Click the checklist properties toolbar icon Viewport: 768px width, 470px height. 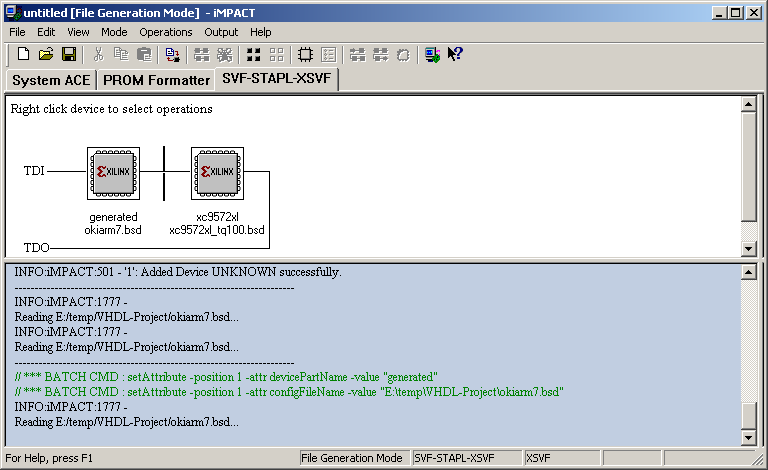click(x=328, y=54)
